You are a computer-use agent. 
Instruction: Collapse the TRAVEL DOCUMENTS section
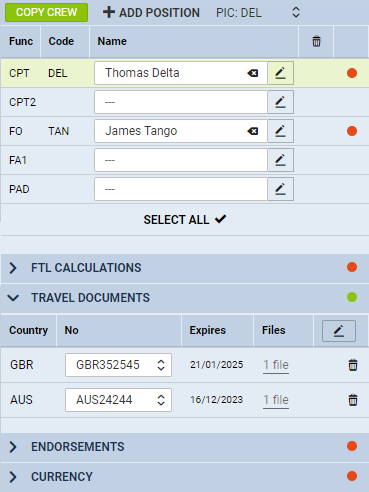point(13,298)
